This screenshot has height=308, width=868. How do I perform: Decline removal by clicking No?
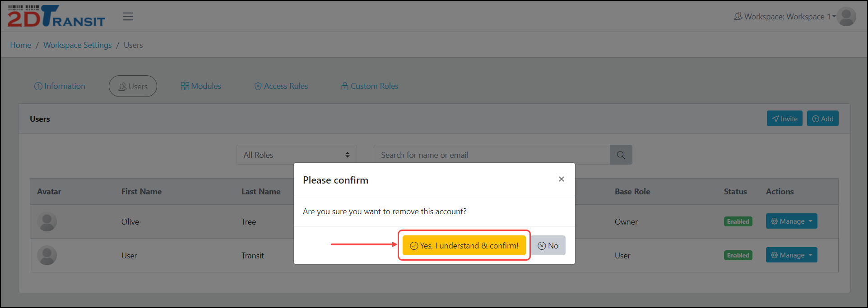point(548,246)
